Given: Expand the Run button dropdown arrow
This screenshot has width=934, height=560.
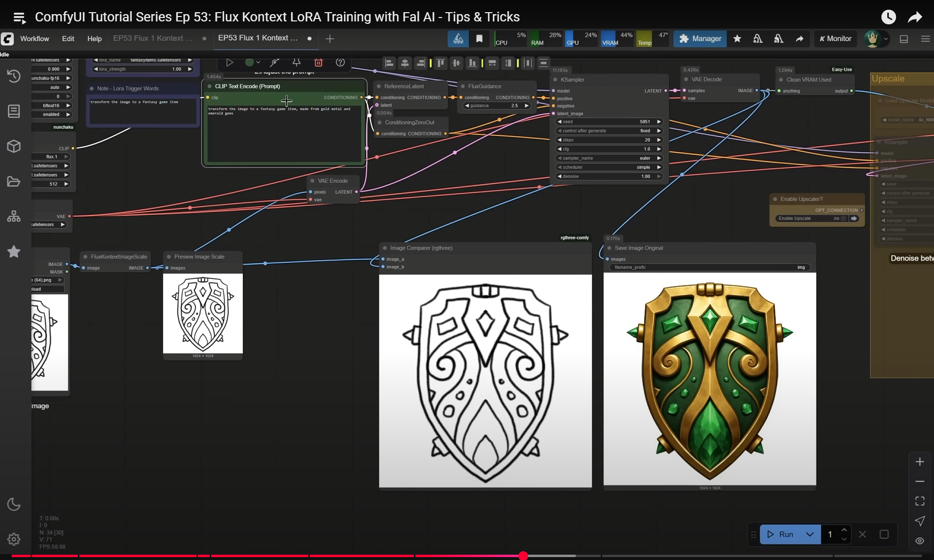Looking at the screenshot, I should click(x=809, y=534).
